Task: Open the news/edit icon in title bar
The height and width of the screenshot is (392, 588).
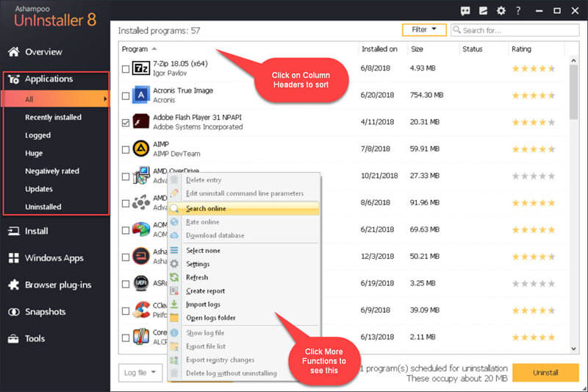Action: [483, 11]
